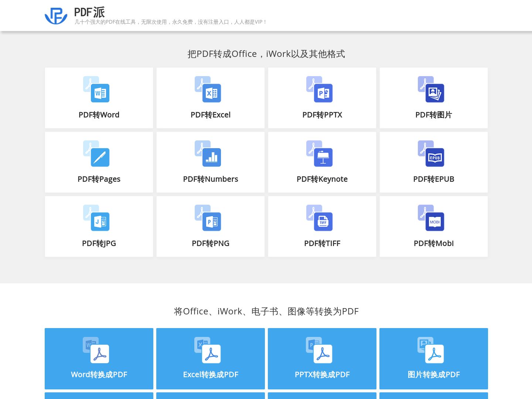This screenshot has height=399, width=532.
Task: Choose the 图片转换成PDF label
Action: pyautogui.click(x=434, y=375)
